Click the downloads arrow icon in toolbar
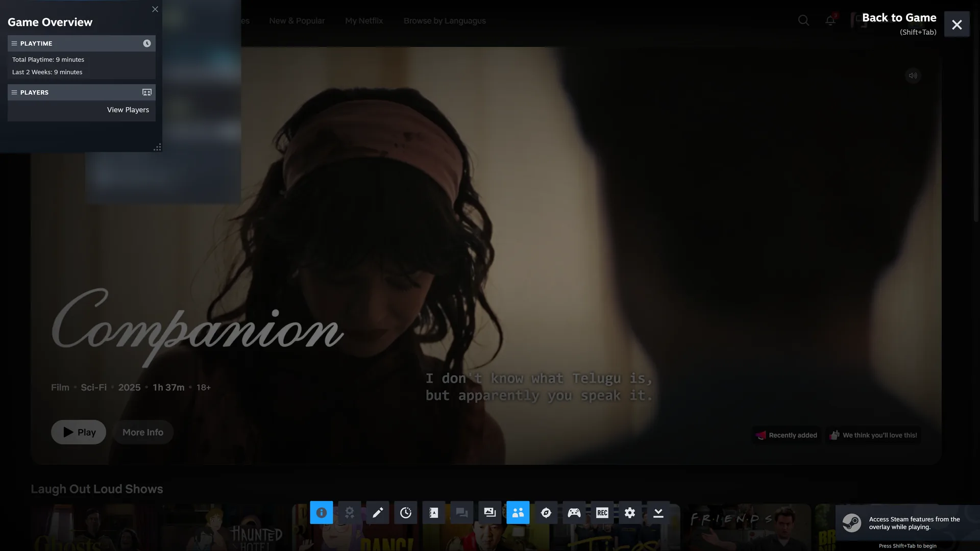The height and width of the screenshot is (551, 980). (658, 513)
